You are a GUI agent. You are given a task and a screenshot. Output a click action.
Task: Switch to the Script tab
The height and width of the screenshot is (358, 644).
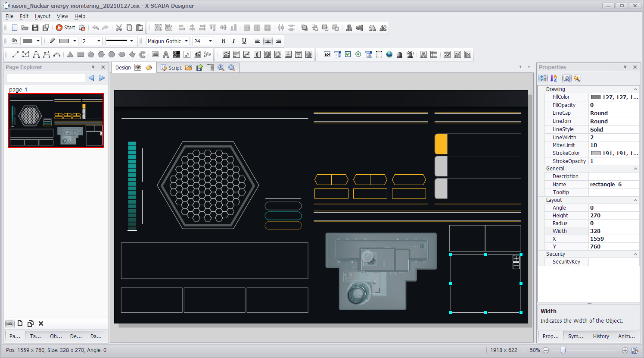point(171,68)
